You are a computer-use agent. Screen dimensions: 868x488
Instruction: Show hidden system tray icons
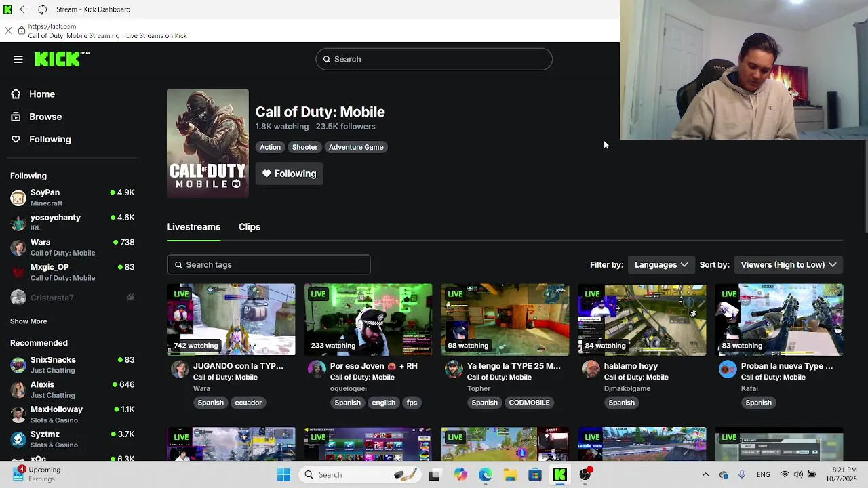705,475
